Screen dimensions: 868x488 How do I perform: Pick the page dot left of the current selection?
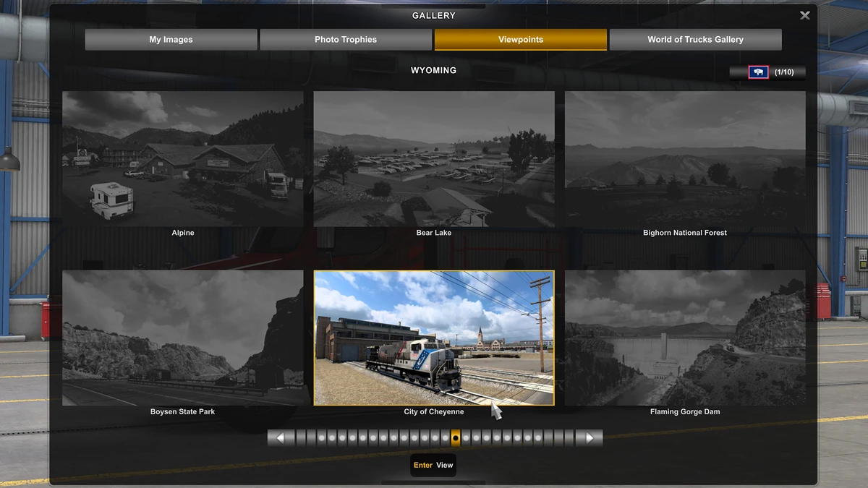click(x=446, y=437)
